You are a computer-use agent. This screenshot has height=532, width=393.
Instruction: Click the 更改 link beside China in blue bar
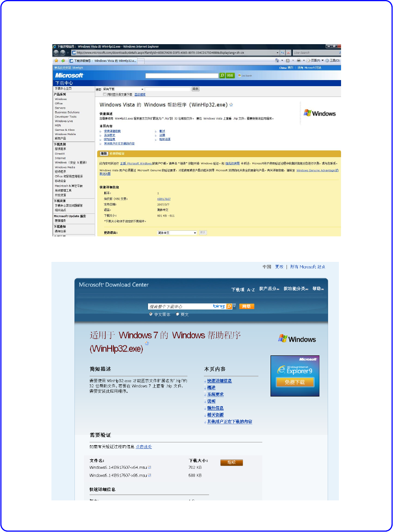tap(290, 68)
